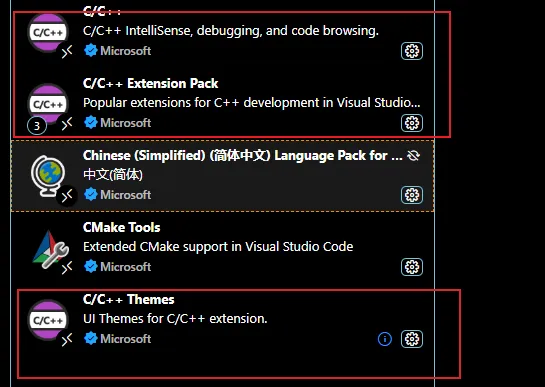This screenshot has width=545, height=387.
Task: Click verified badge on C/C++ Themes
Action: point(91,339)
